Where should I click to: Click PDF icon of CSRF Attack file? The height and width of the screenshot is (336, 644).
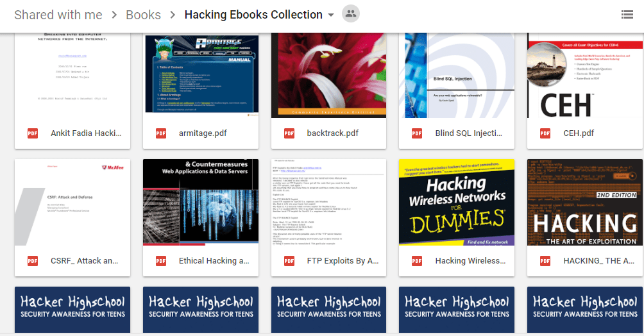pos(33,261)
